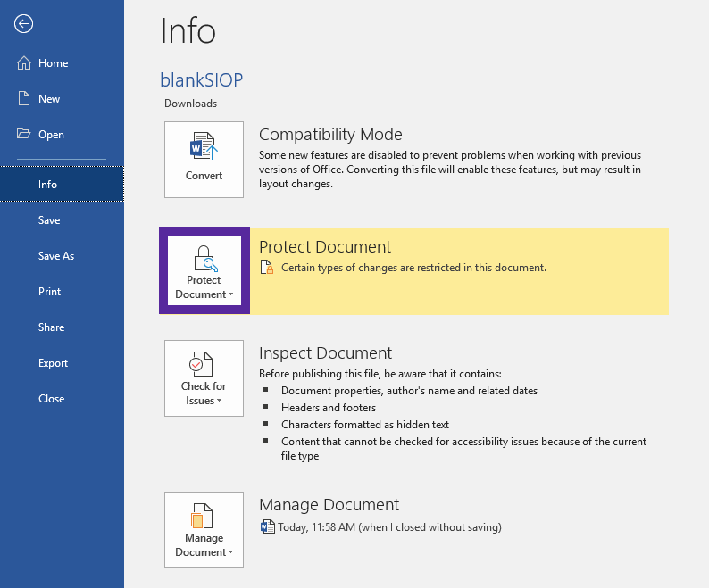Image resolution: width=709 pixels, height=588 pixels.
Task: Click the Home house icon in the sidebar
Action: pyautogui.click(x=24, y=62)
